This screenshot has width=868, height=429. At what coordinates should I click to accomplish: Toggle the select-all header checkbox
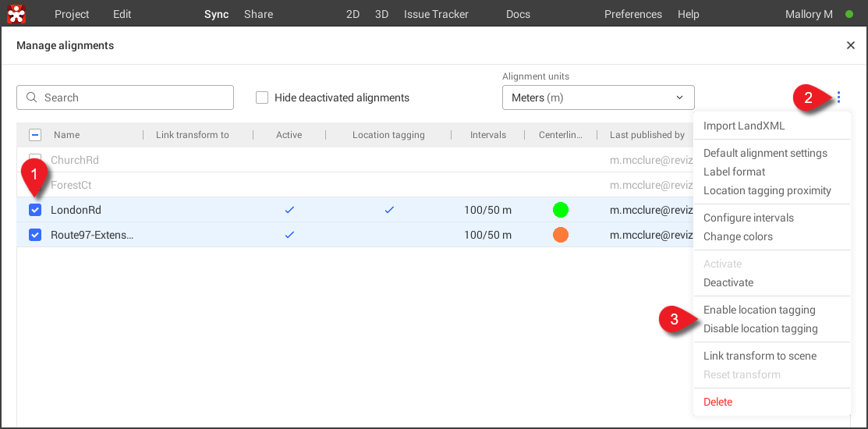coord(35,135)
